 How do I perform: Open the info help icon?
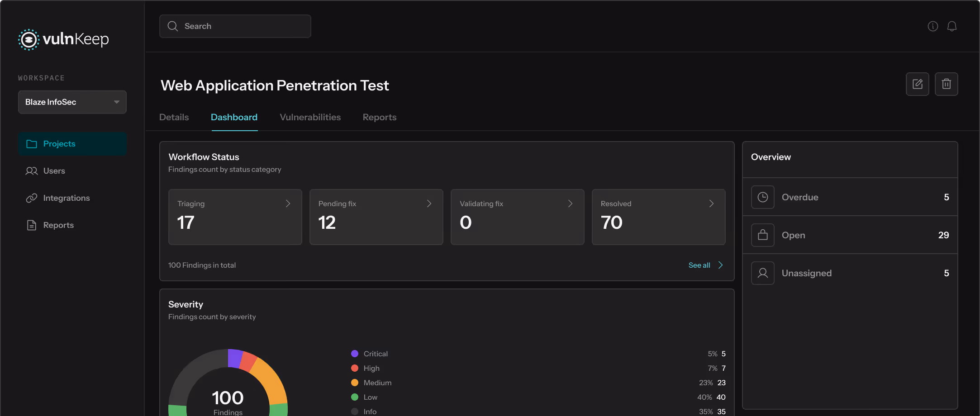pos(933,26)
